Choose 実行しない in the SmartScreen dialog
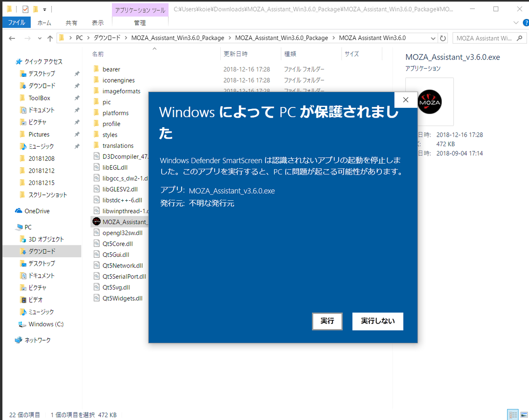The image size is (529, 420). [378, 321]
